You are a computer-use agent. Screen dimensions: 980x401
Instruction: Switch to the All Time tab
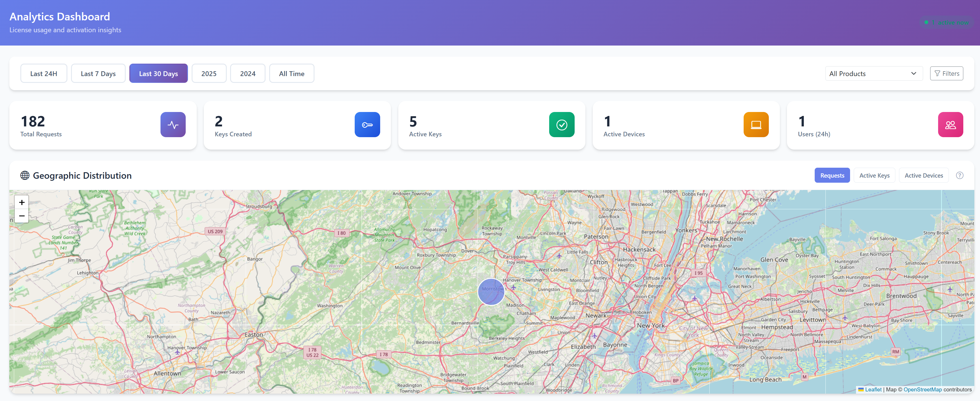[291, 73]
